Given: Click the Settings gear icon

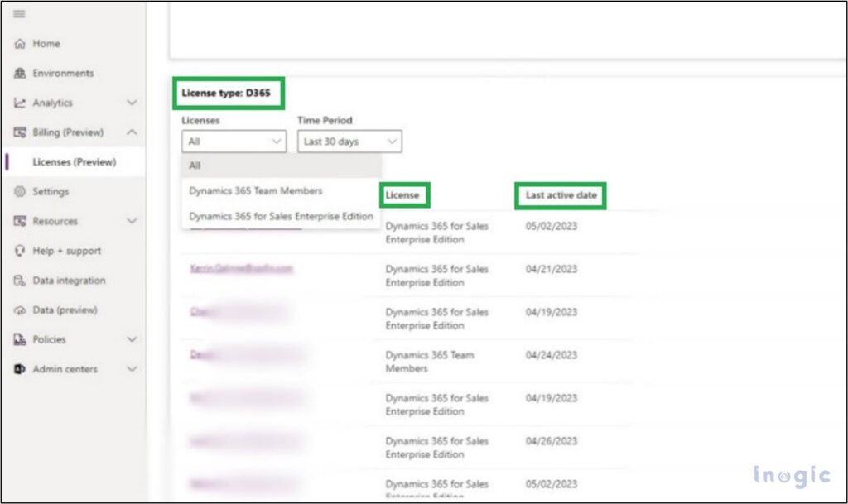Looking at the screenshot, I should (x=20, y=192).
